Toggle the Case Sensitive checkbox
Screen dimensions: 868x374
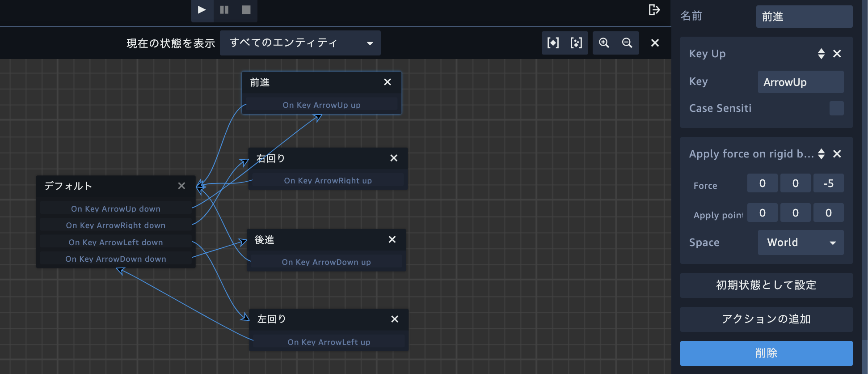coord(836,108)
